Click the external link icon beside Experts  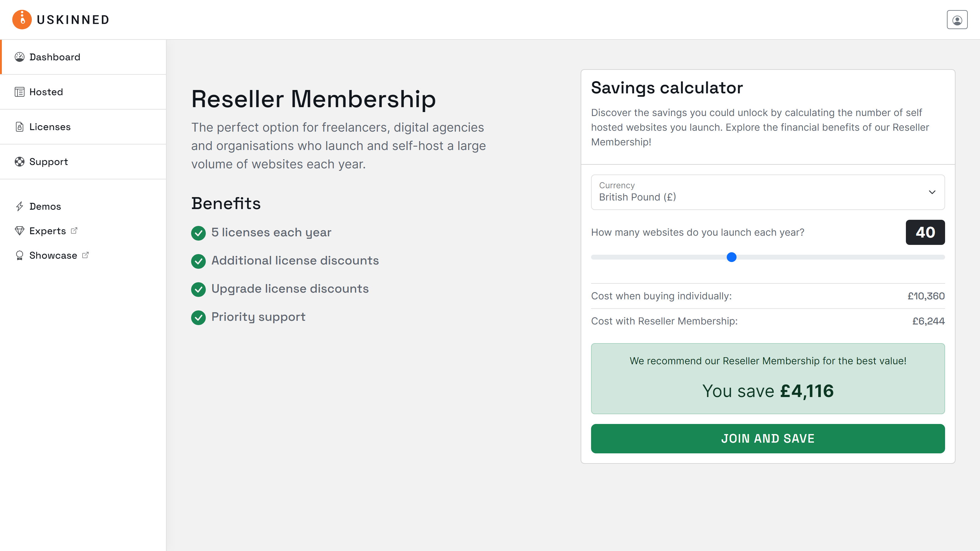[74, 231]
